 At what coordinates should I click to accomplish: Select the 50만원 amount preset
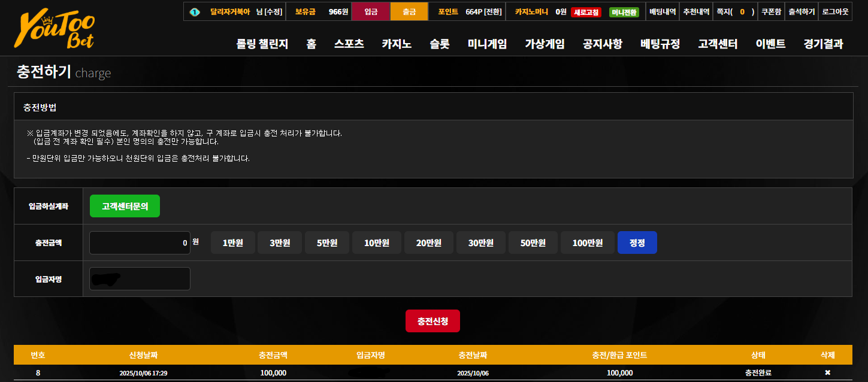click(x=533, y=242)
